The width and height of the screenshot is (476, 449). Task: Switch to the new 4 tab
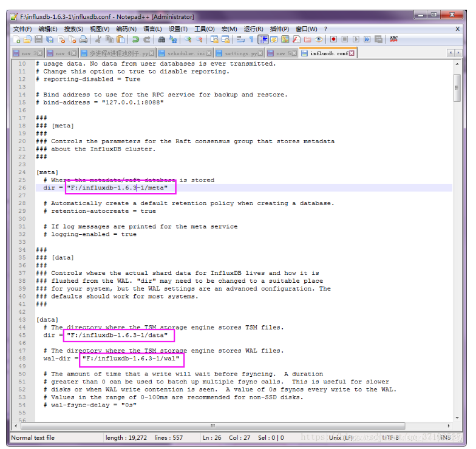(x=62, y=53)
